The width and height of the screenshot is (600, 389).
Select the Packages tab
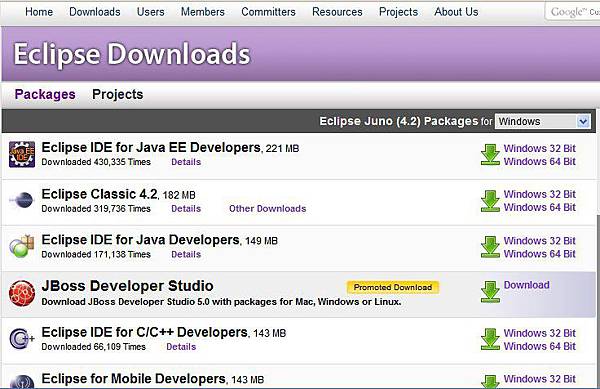point(45,94)
